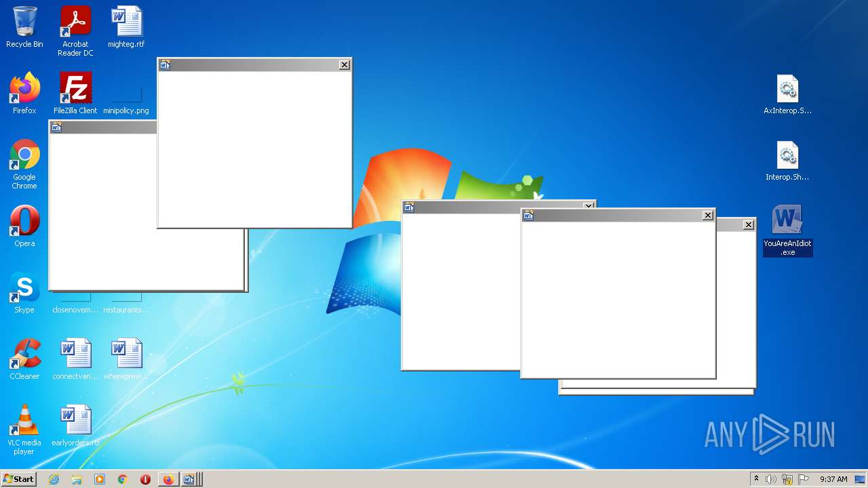
Task: Select the AxInterop.S... DLL file
Action: (x=787, y=94)
